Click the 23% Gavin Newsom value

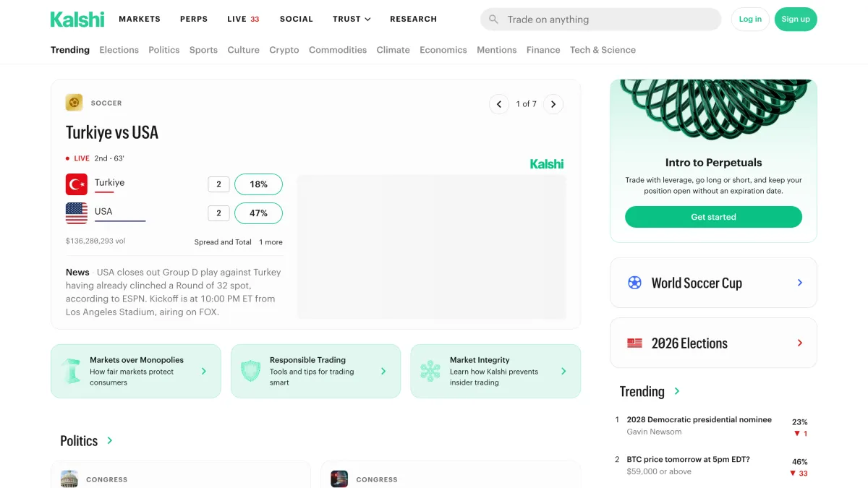pyautogui.click(x=799, y=422)
